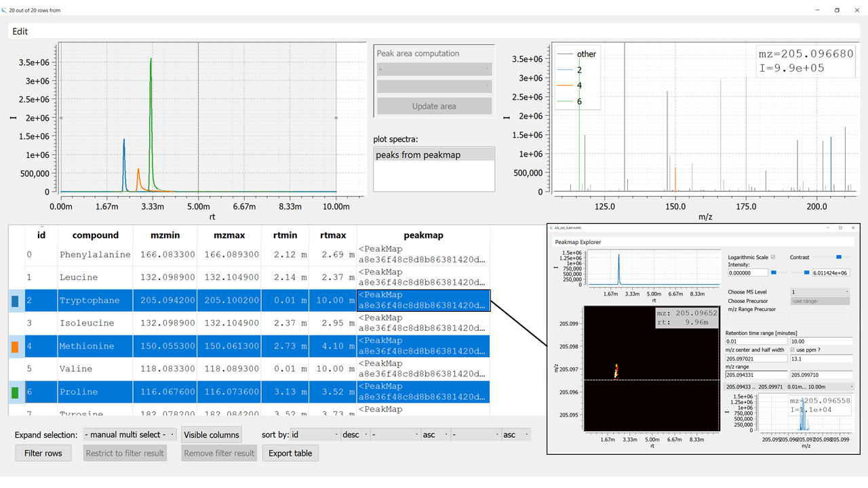This screenshot has height=488, width=868.
Task: Select the Phenylalanine compound cell
Action: [x=96, y=255]
